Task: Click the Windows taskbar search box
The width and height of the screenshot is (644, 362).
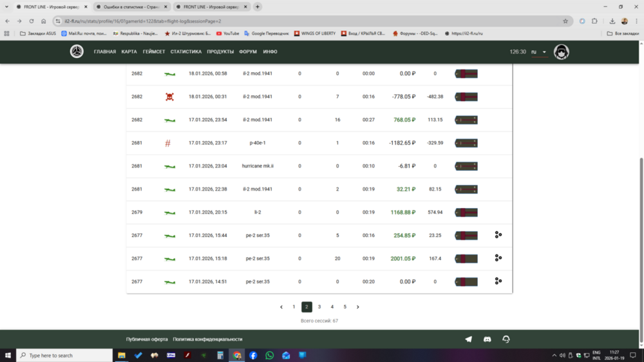Action: pyautogui.click(x=64, y=356)
